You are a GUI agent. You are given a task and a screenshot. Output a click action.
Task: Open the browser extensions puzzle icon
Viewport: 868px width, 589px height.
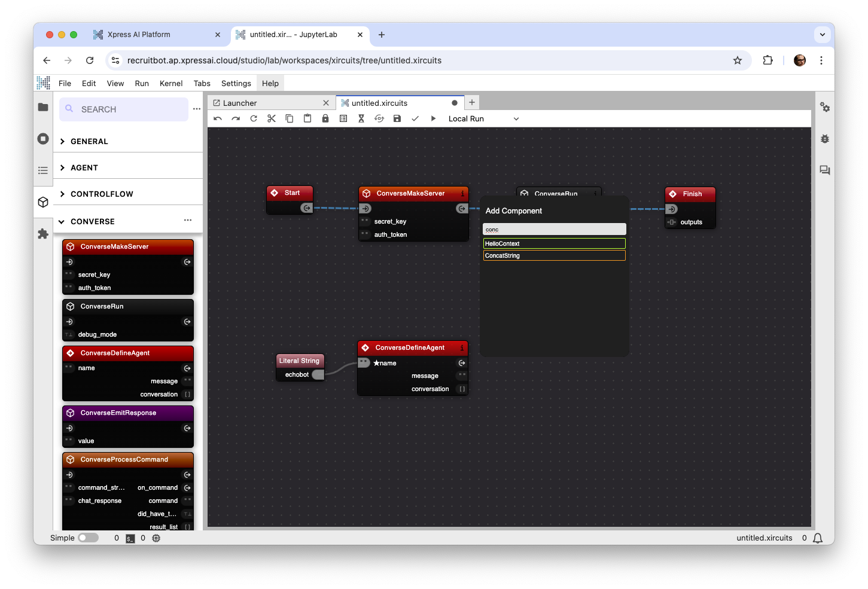(768, 60)
